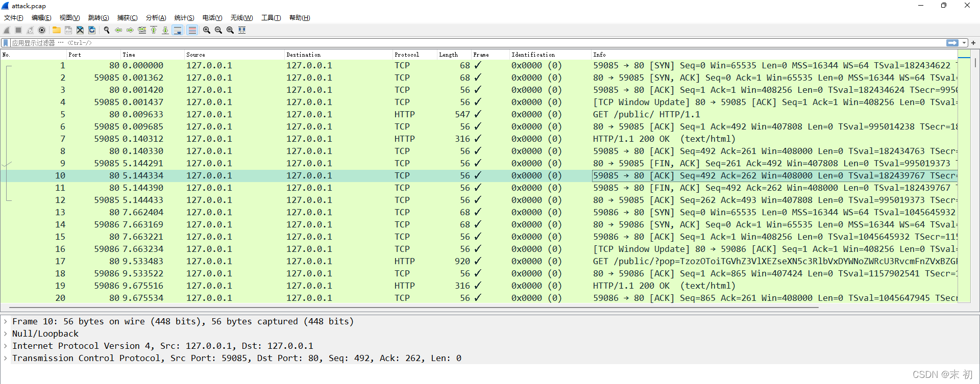Open the 帮助(H) menu
Image resolution: width=980 pixels, height=384 pixels.
tap(300, 18)
